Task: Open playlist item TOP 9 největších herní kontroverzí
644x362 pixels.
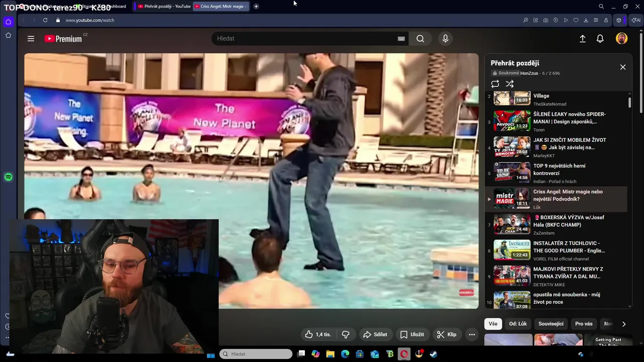Action: click(556, 173)
